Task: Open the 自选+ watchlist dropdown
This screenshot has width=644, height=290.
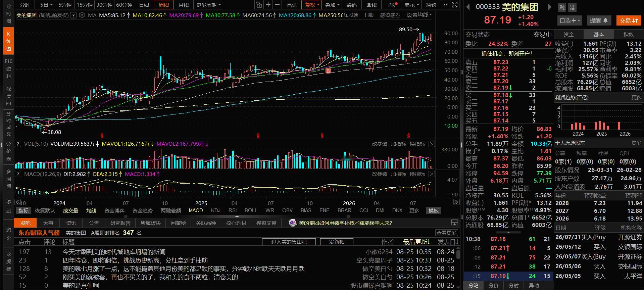Action: 570,20
